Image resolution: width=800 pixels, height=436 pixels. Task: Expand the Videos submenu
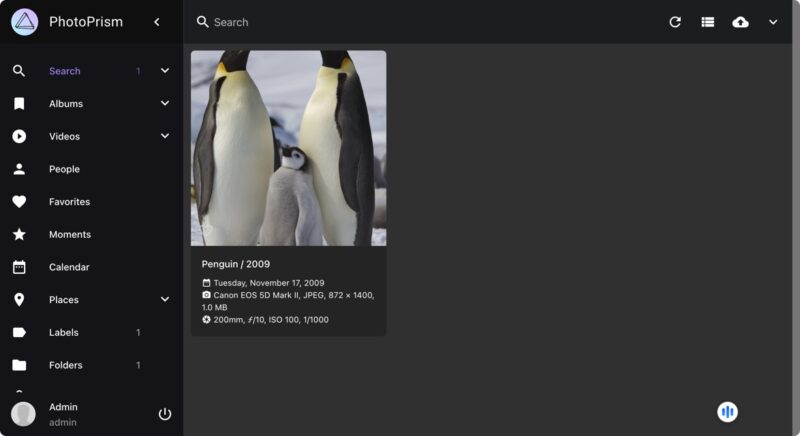[165, 136]
